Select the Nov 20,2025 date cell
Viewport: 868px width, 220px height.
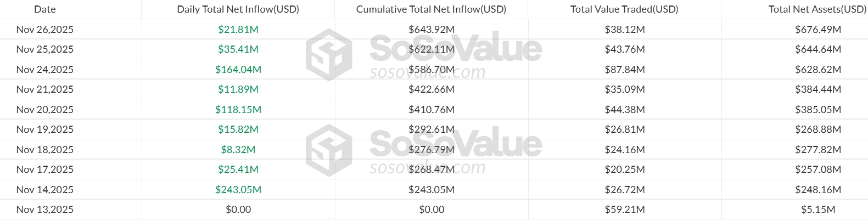click(45, 110)
